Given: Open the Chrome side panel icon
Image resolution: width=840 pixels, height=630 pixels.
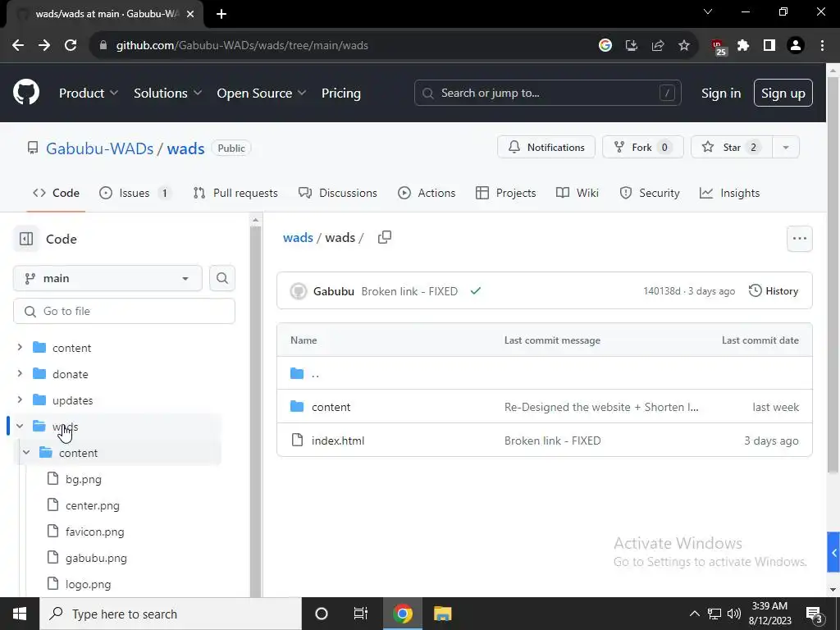Looking at the screenshot, I should (x=769, y=46).
